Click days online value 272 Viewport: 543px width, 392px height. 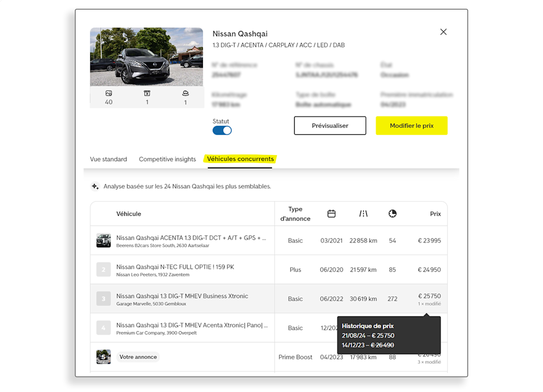coord(392,299)
